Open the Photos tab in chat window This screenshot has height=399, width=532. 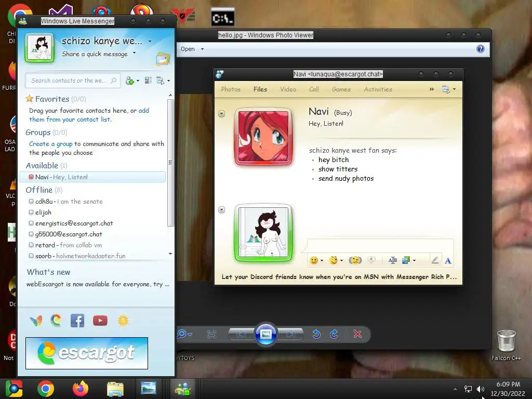[231, 89]
